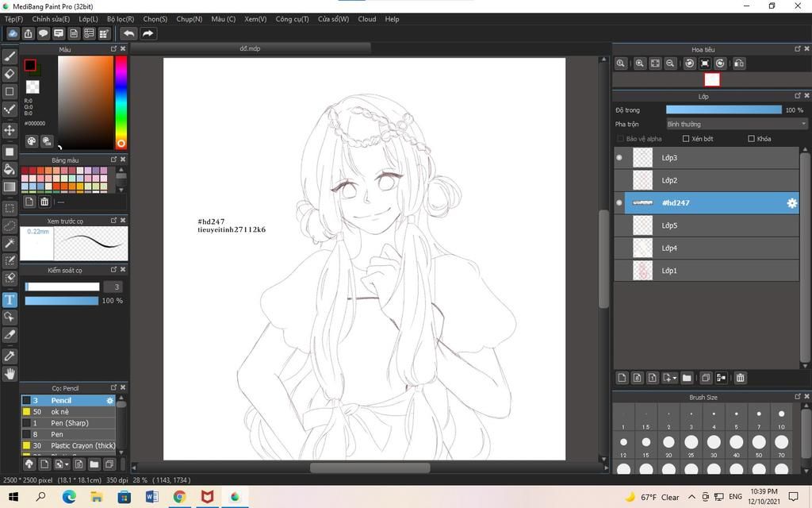Click the layer folder icon
The height and width of the screenshot is (508, 812).
[x=687, y=378]
